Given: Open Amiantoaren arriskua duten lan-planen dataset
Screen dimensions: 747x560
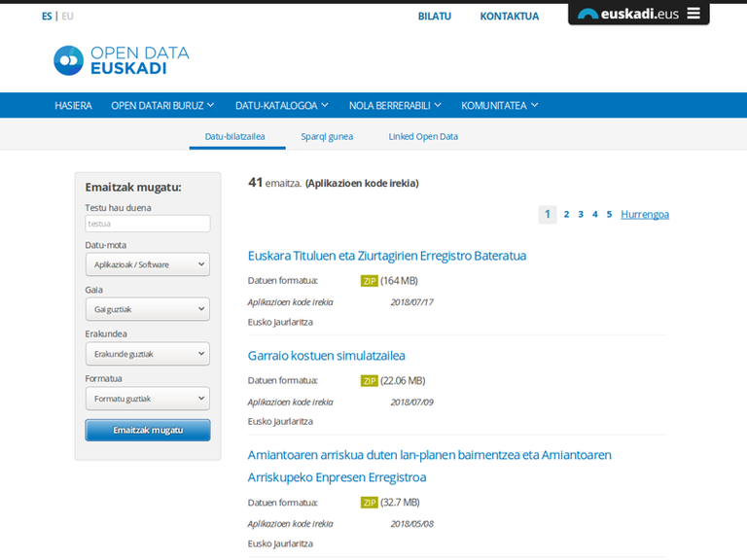Looking at the screenshot, I should [x=429, y=467].
